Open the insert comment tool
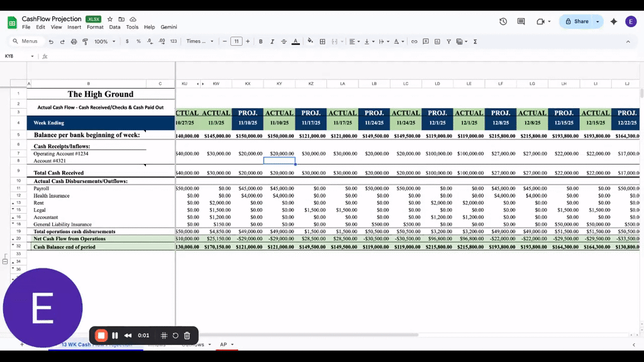644x362 pixels. click(426, 41)
